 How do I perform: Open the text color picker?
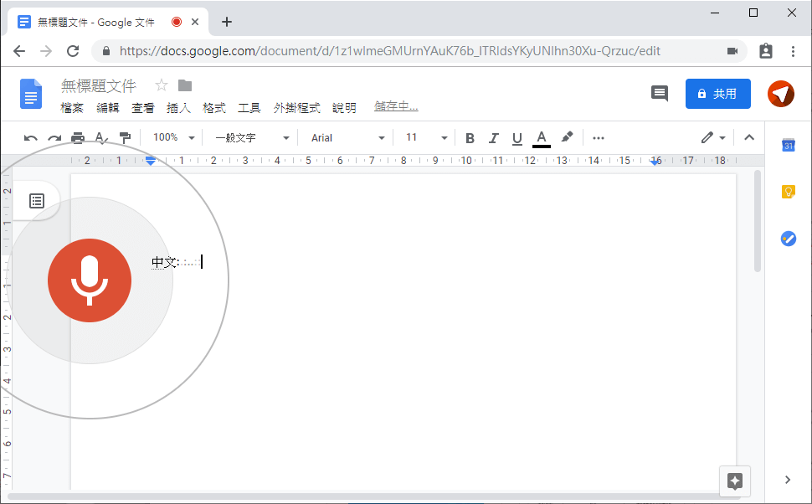(x=542, y=138)
